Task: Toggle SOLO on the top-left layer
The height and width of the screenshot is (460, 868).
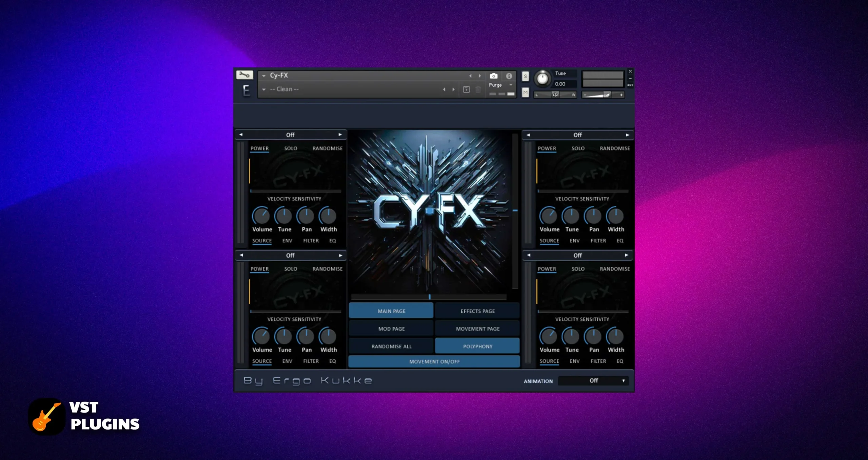Action: (x=291, y=148)
